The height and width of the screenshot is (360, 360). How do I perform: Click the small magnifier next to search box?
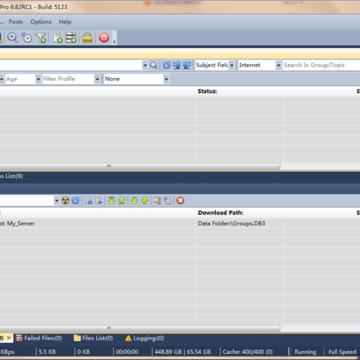153,65
